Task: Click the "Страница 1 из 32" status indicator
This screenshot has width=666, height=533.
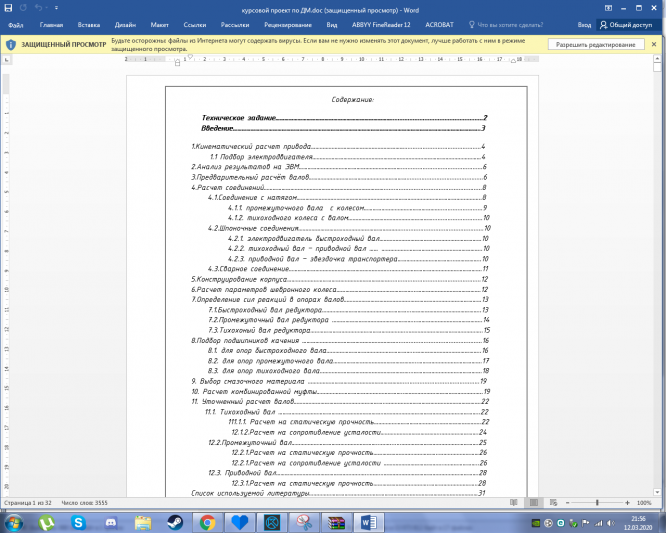Action: pos(28,503)
